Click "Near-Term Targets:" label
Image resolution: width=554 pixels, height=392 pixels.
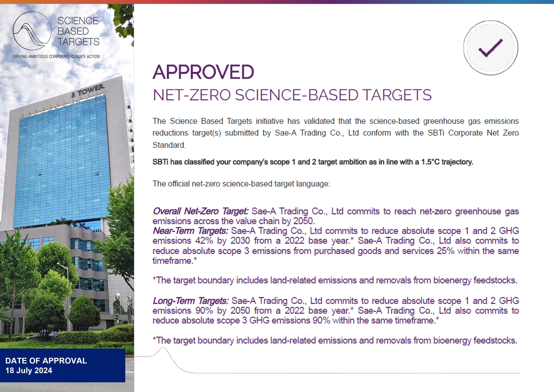pyautogui.click(x=190, y=231)
